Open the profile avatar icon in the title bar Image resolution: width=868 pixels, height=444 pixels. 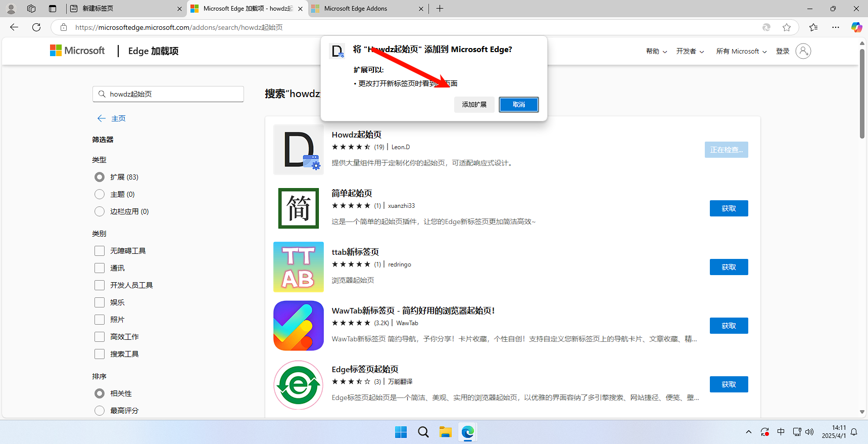coord(11,9)
